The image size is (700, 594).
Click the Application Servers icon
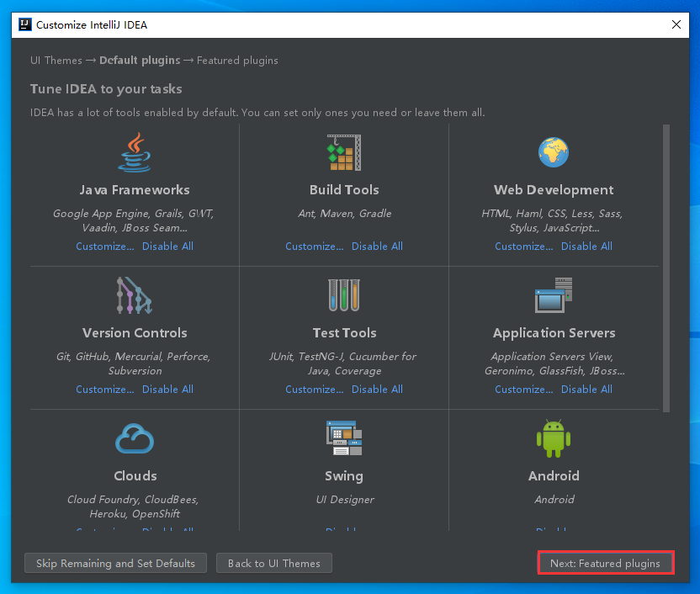(554, 295)
